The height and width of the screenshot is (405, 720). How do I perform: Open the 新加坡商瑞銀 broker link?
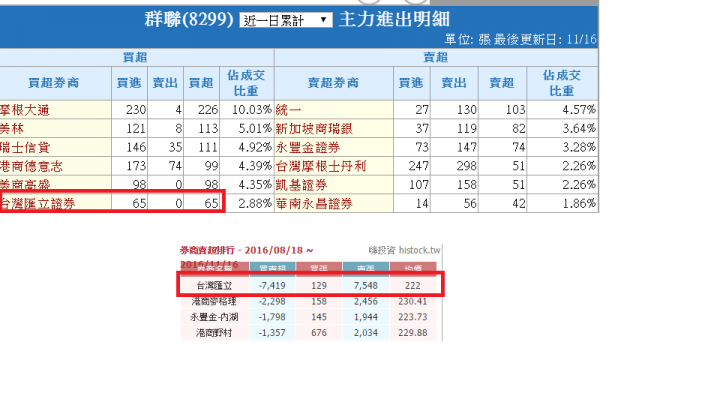(x=314, y=129)
